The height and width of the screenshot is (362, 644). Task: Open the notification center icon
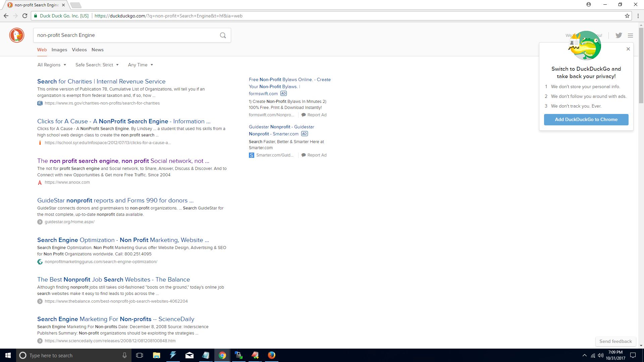[633, 355]
